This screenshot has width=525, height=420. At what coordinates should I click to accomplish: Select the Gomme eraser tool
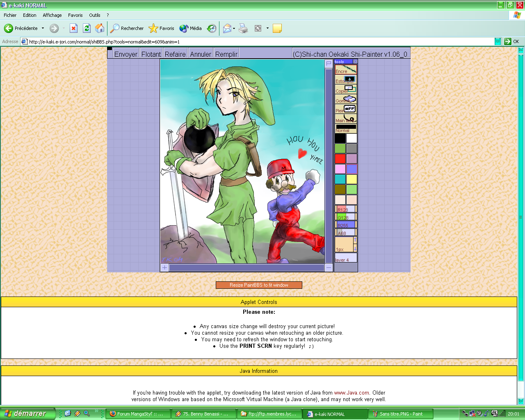[346, 99]
